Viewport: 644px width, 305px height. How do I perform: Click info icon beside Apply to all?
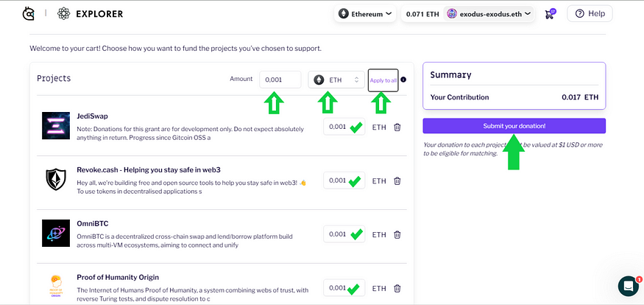[x=403, y=80]
